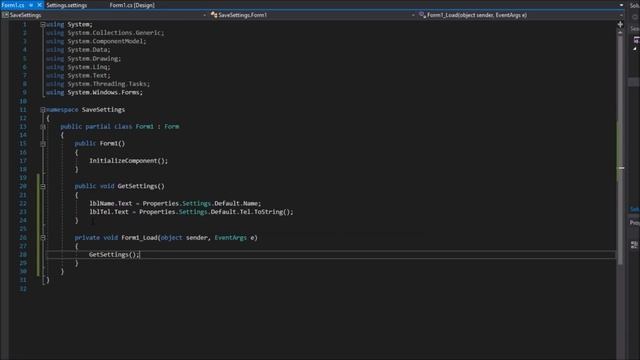This screenshot has height=360, width=640.
Task: Click InitializeComponent(); on line 17
Action: (129, 161)
